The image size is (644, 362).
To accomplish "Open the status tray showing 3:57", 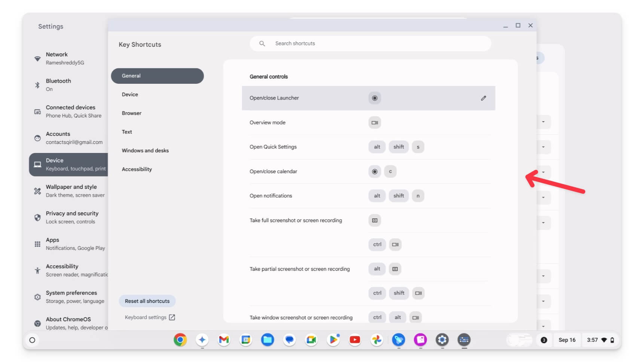I will [x=600, y=340].
